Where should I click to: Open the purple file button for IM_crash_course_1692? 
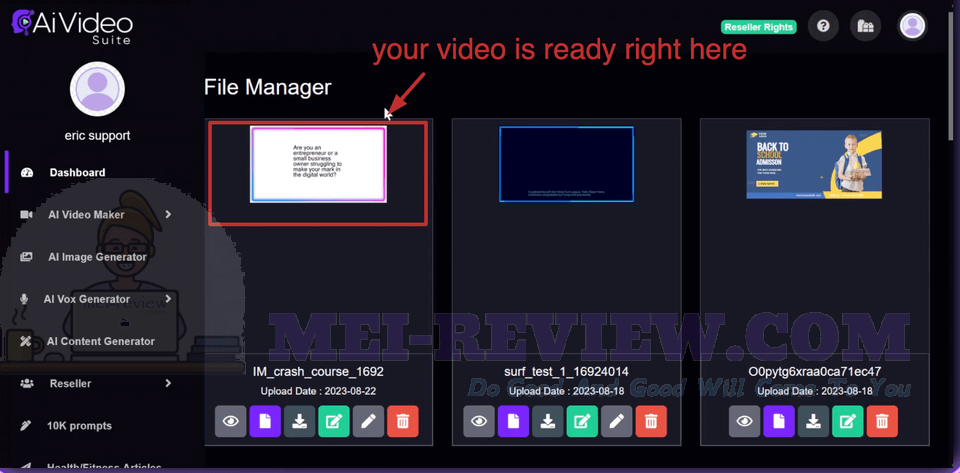[x=265, y=421]
